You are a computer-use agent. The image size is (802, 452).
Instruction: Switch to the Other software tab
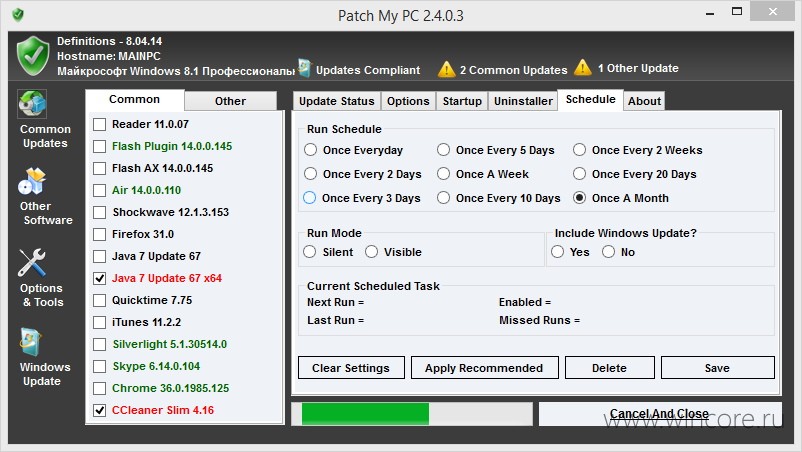[x=230, y=101]
